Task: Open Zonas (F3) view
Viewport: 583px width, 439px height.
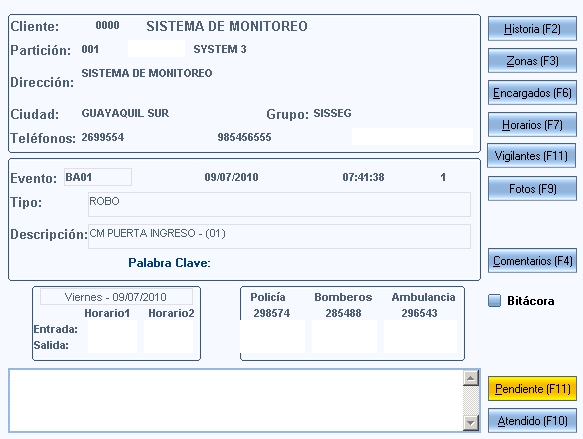Action: tap(532, 61)
